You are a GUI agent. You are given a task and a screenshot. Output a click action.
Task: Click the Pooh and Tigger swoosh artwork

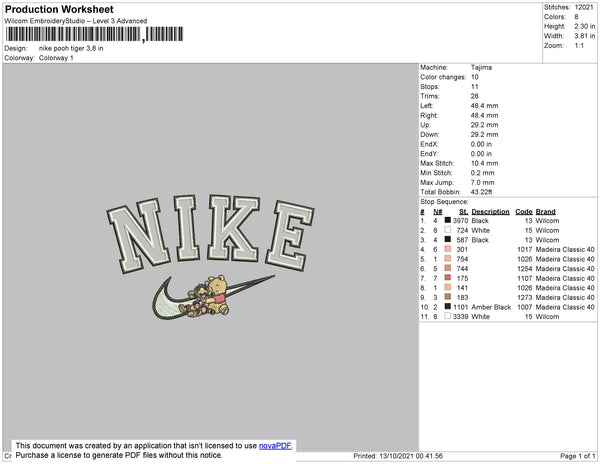(213, 297)
